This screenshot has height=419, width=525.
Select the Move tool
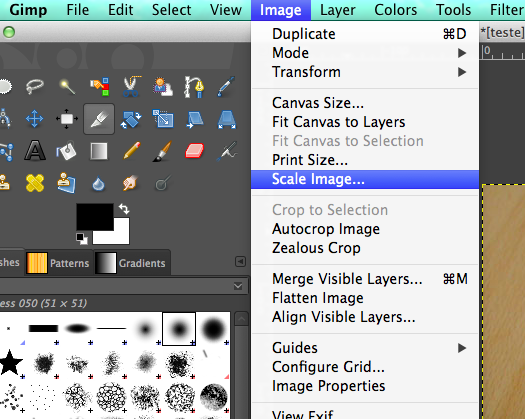[34, 119]
